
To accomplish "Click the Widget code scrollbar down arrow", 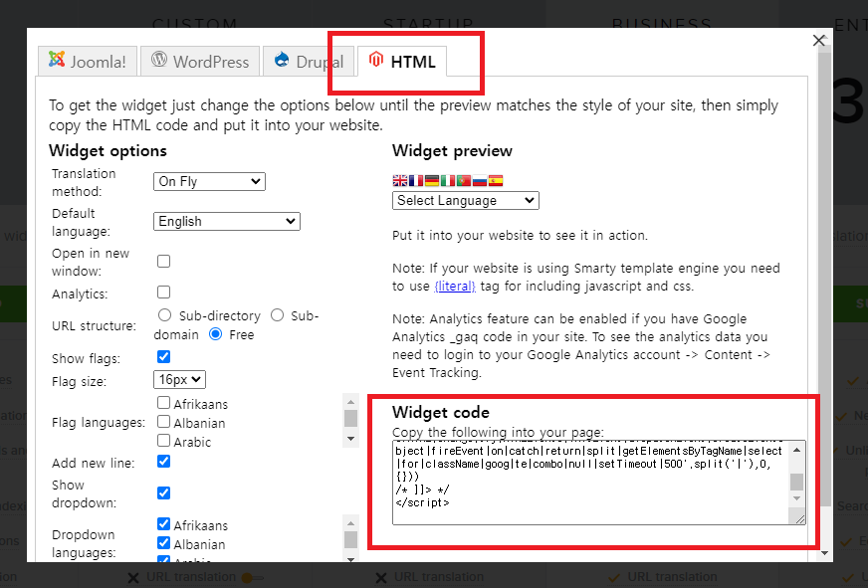I will point(796,498).
